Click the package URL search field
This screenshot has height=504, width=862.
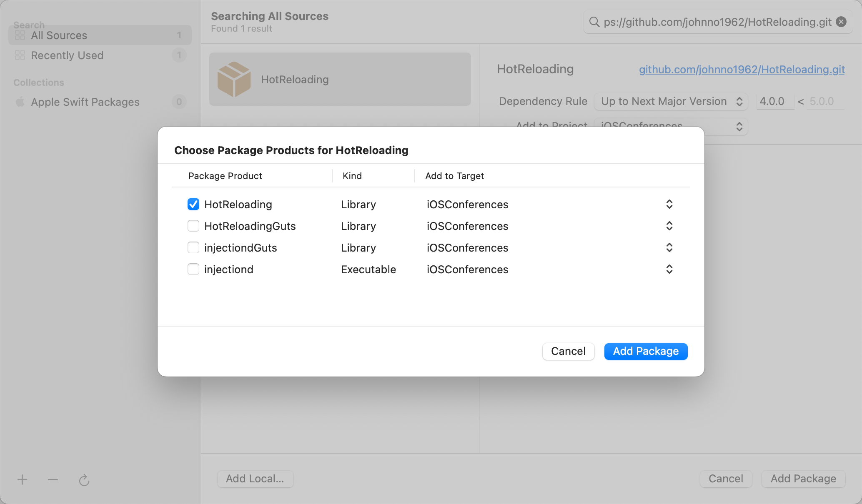[717, 22]
